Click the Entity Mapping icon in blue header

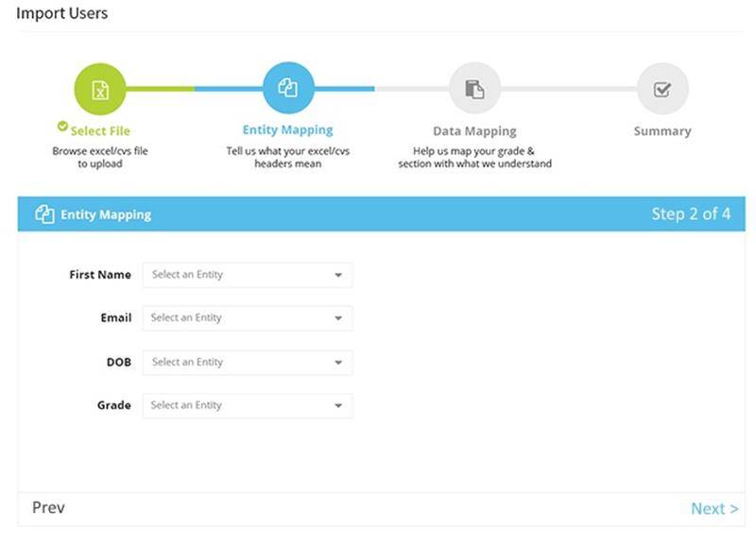click(44, 214)
